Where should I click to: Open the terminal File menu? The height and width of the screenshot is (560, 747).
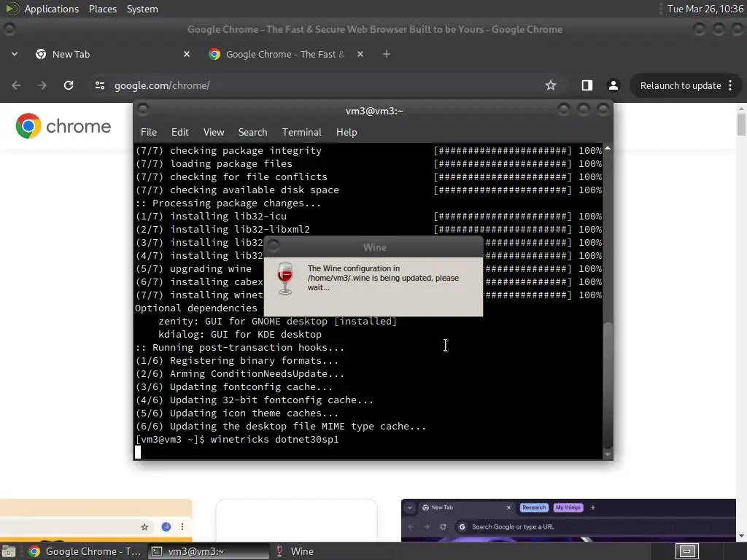coord(149,133)
